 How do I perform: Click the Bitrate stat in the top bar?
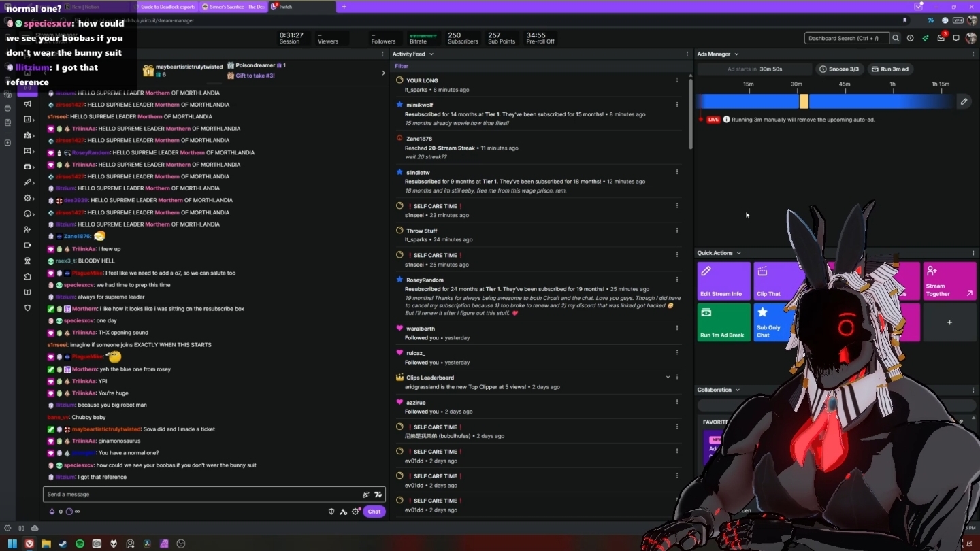pyautogui.click(x=423, y=38)
